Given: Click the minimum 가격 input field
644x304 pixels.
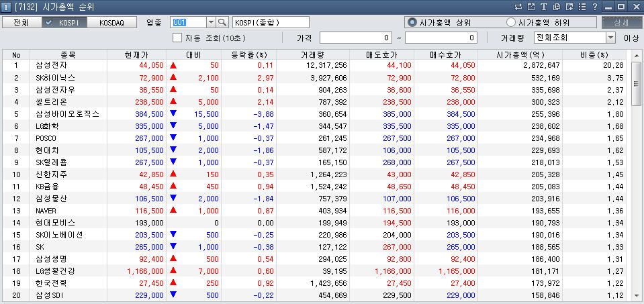Looking at the screenshot, I should point(356,38).
